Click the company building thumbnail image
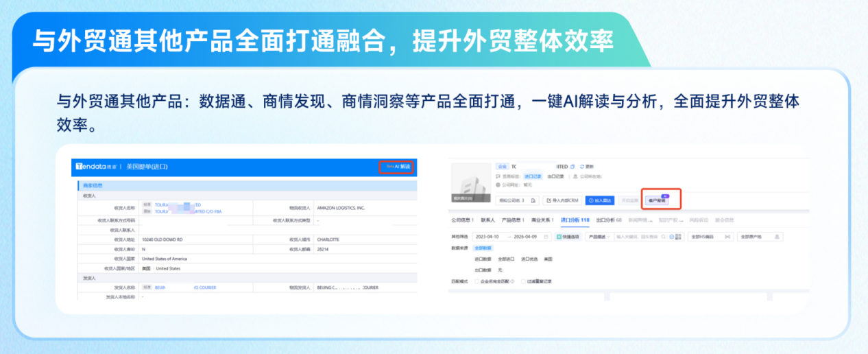 point(470,183)
